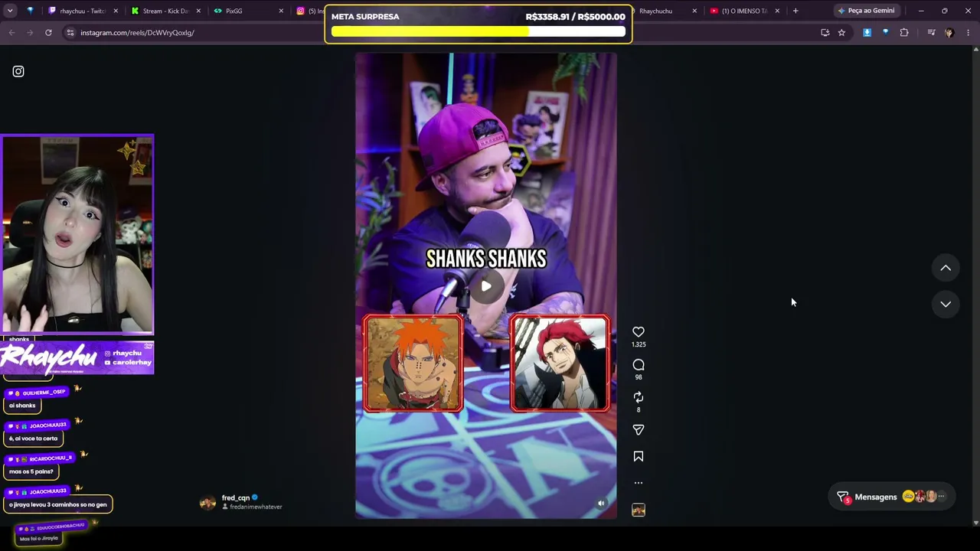This screenshot has height=551, width=980.
Task: Reload the Instagram page
Action: click(x=48, y=33)
